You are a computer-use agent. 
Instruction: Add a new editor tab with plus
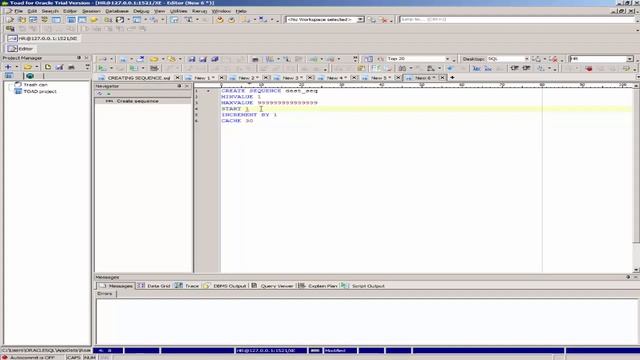452,78
